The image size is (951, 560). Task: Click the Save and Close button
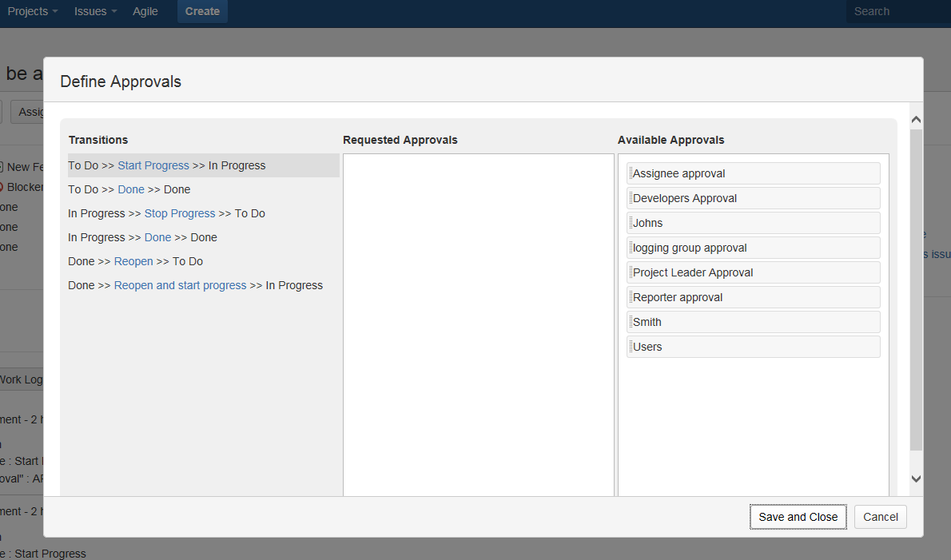(798, 517)
